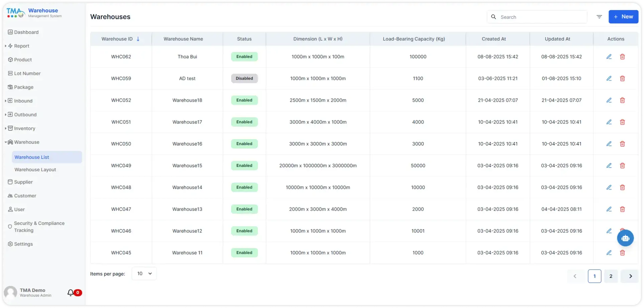The height and width of the screenshot is (308, 644).
Task: Click the delete trash icon for WHC059
Action: [622, 79]
